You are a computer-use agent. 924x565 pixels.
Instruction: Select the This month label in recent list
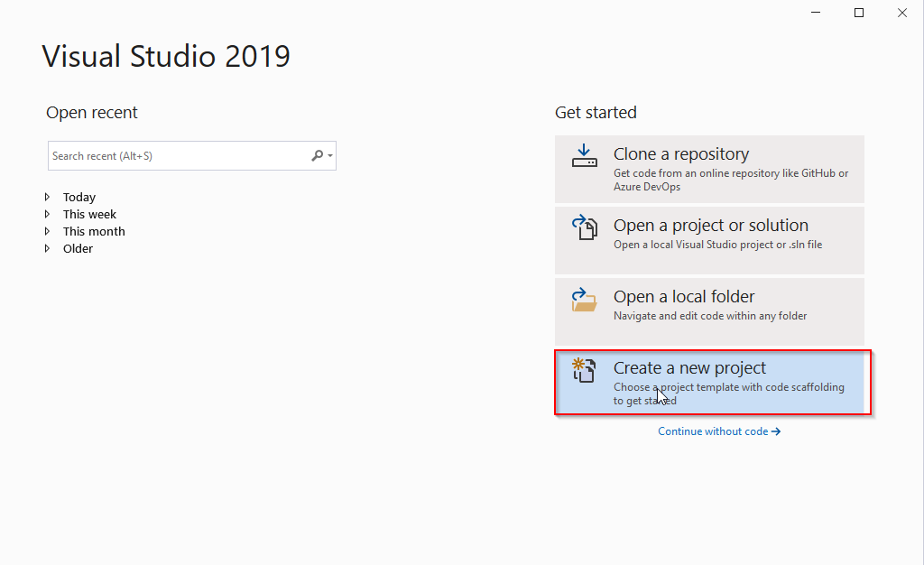[x=94, y=231]
